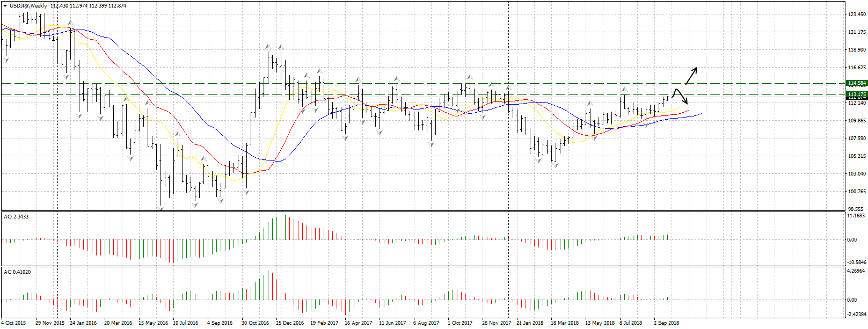
Task: Click the green 113.175 price tag
Action: pos(856,94)
